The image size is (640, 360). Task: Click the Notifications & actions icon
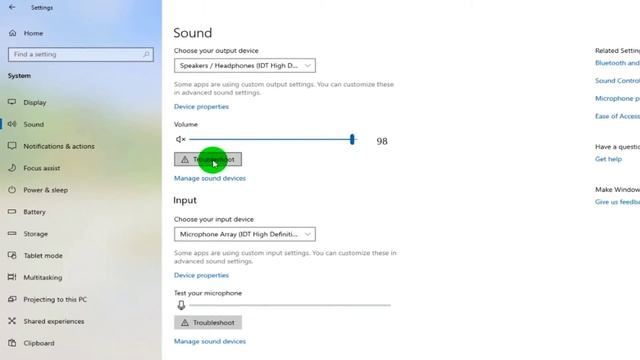point(12,146)
